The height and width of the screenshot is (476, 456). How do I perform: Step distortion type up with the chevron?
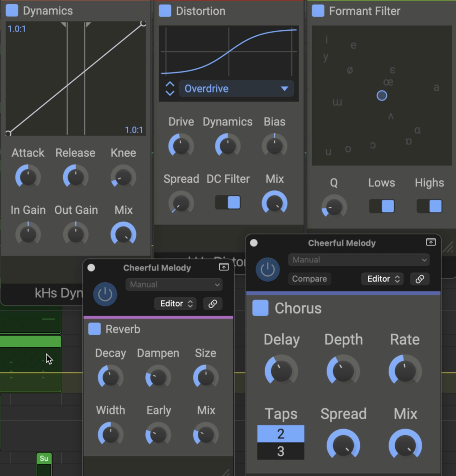(x=170, y=84)
